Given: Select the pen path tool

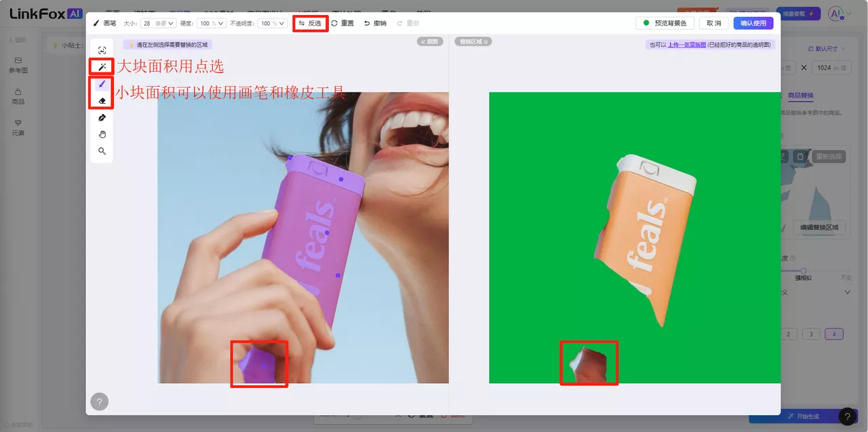Looking at the screenshot, I should point(102,117).
